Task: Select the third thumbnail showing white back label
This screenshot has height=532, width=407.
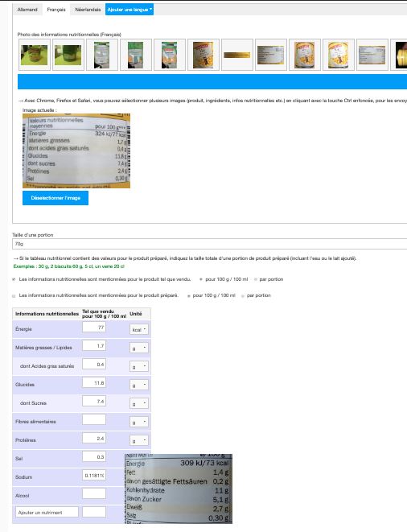Action: (x=101, y=55)
